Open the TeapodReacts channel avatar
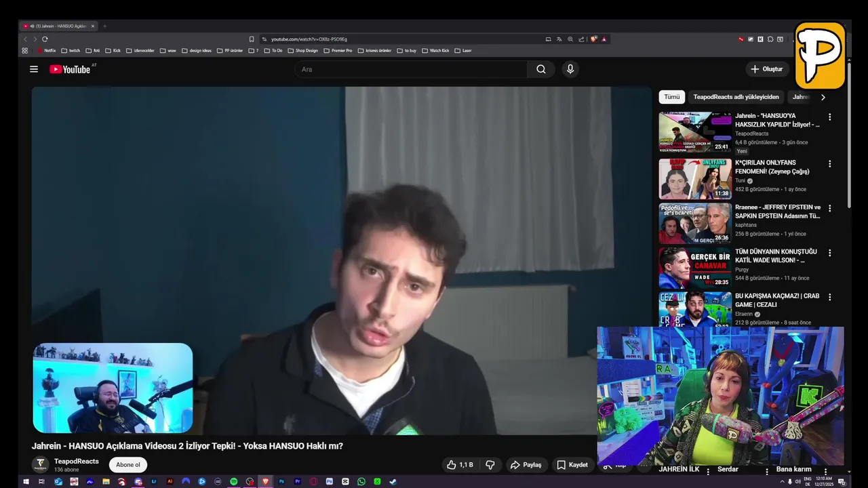This screenshot has width=868, height=488. click(x=41, y=465)
